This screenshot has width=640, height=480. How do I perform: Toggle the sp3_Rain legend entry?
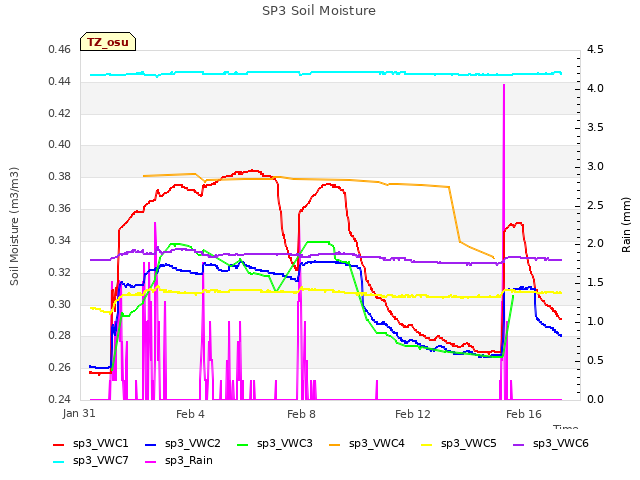(x=179, y=460)
